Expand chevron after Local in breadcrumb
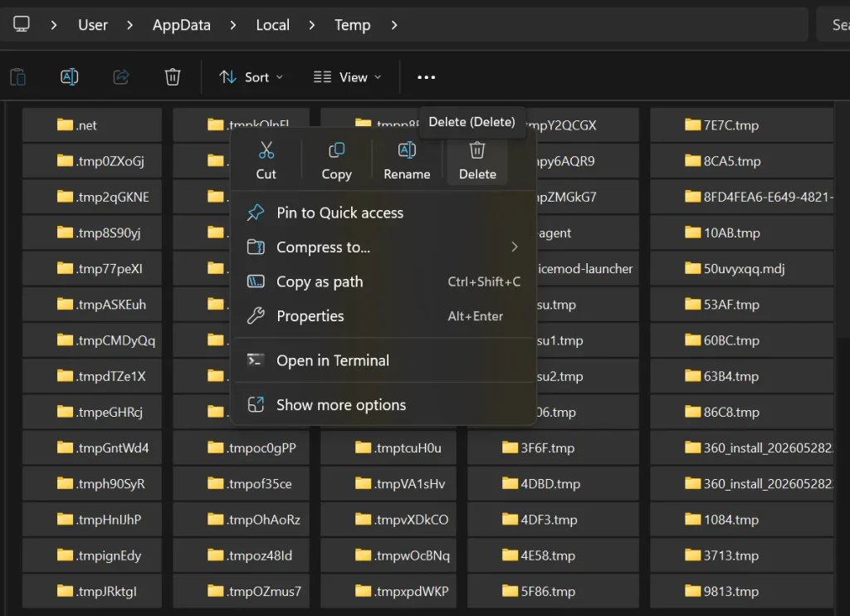The height and width of the screenshot is (616, 850). [312, 25]
